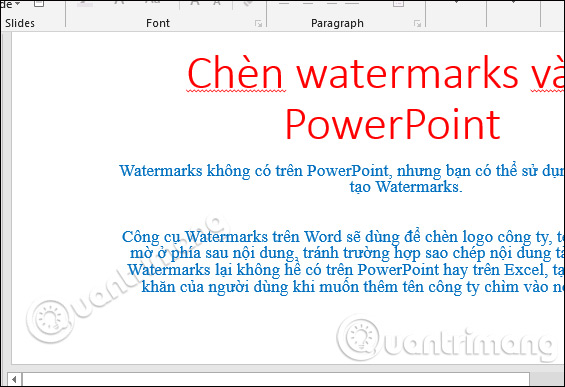Open the Font dialog box launcher
The height and width of the screenshot is (387, 565).
(258, 24)
